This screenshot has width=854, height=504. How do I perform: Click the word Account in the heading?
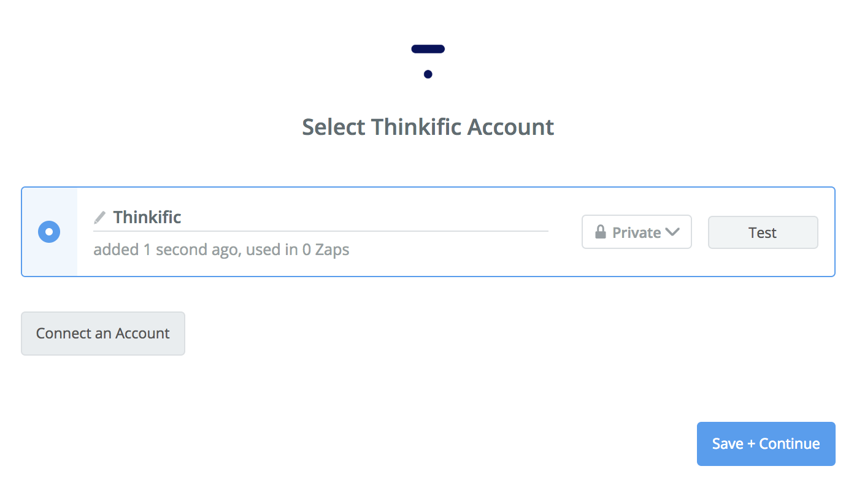point(510,128)
